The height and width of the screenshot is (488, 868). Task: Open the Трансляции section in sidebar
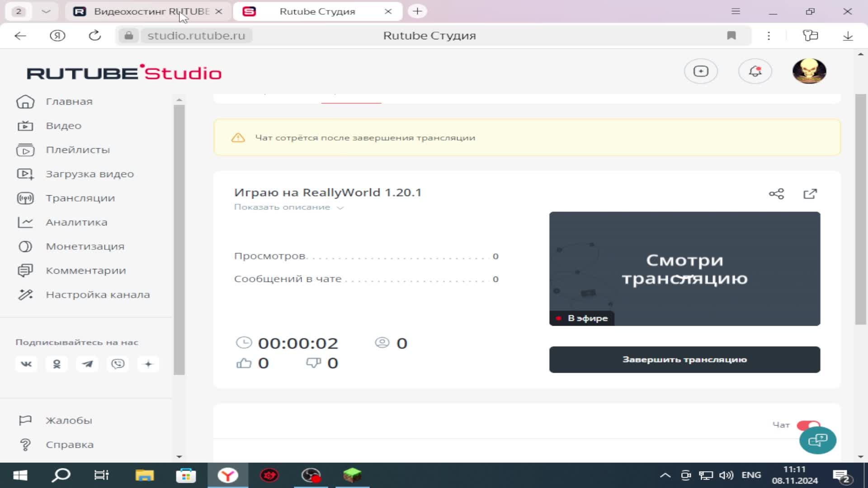coord(79,198)
